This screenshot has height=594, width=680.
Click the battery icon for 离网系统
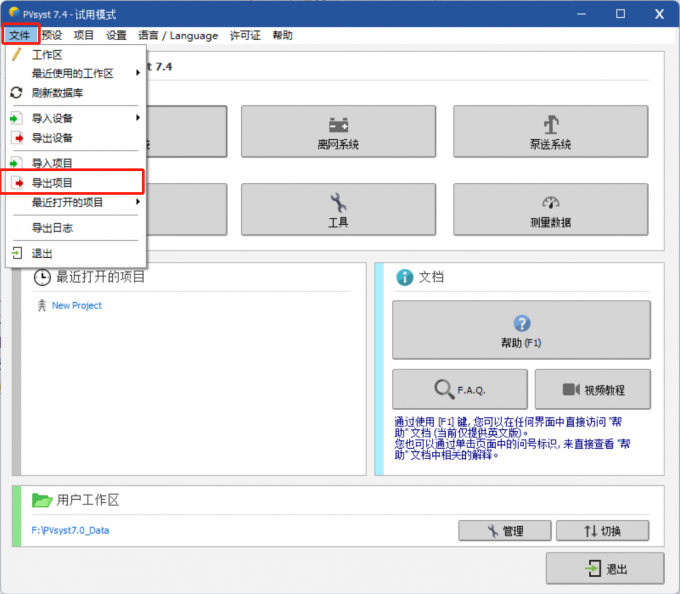tap(338, 125)
